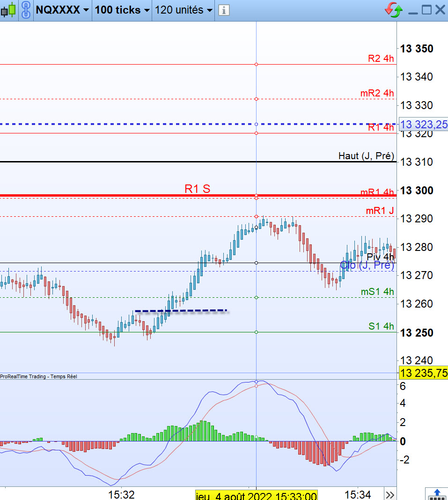
Task: Click the 13 250 price axis label
Action: (417, 333)
